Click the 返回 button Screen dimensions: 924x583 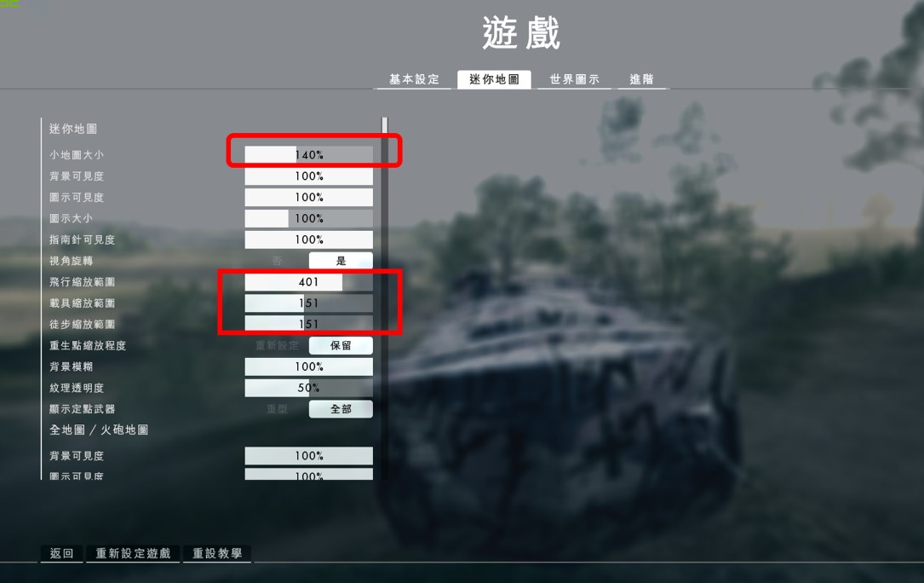click(62, 553)
